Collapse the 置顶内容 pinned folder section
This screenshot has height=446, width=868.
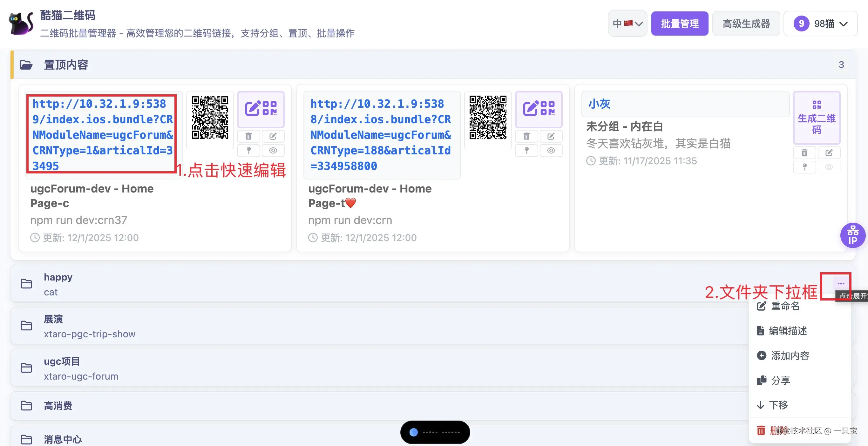pyautogui.click(x=66, y=64)
